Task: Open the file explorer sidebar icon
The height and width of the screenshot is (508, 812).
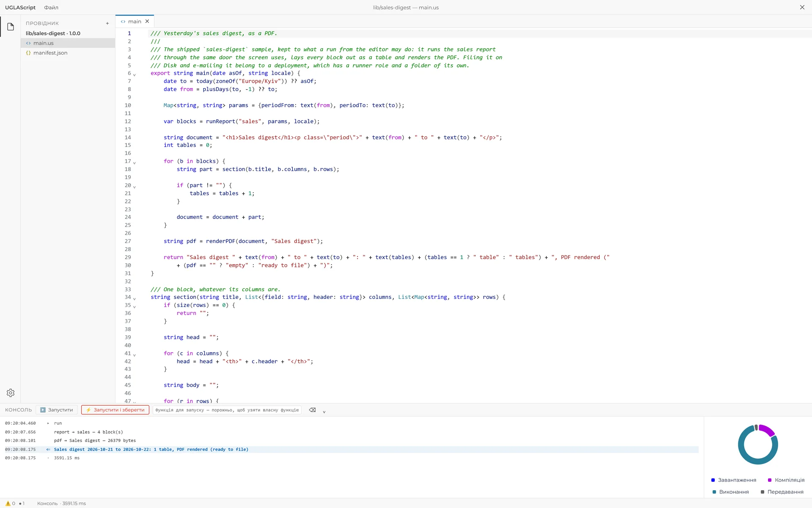Action: tap(11, 27)
